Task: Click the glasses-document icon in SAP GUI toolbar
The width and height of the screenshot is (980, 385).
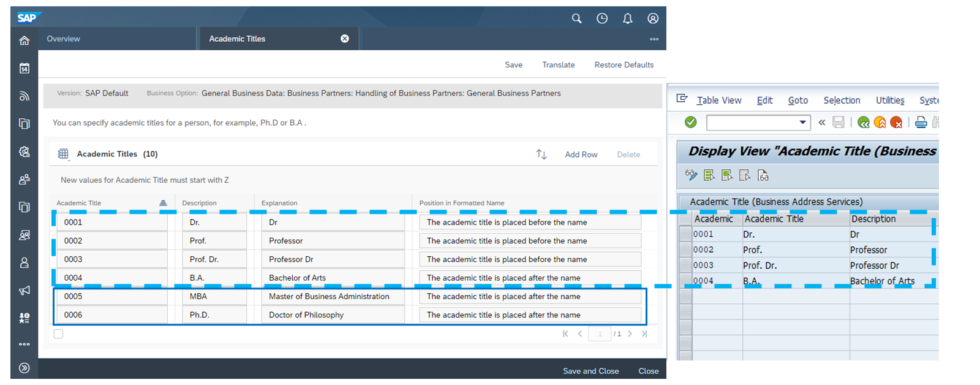Action: pos(763,175)
